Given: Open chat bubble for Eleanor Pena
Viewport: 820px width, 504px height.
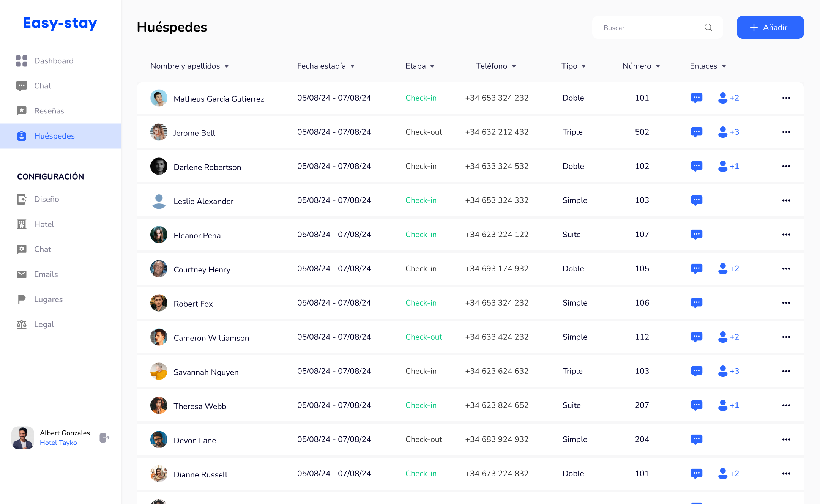Looking at the screenshot, I should point(696,235).
